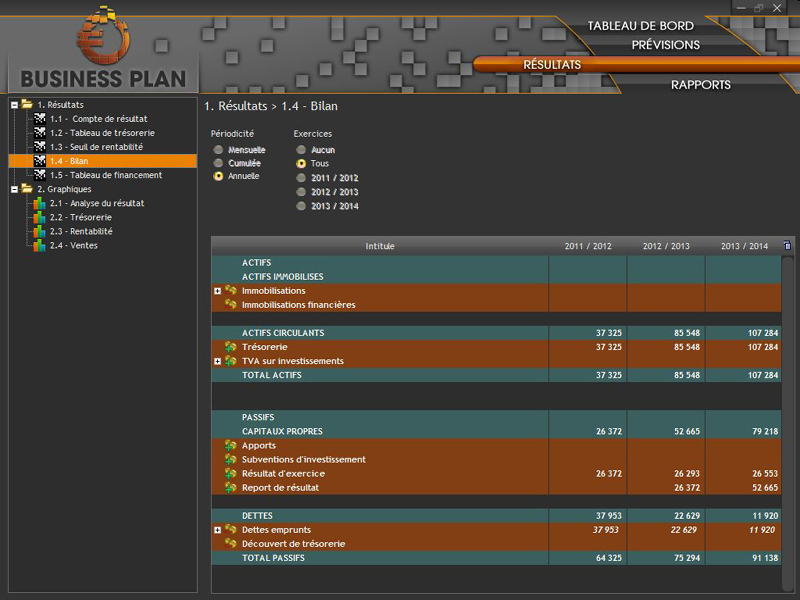The height and width of the screenshot is (600, 800).
Task: Click the 2013 / 2014 column header
Action: click(744, 246)
